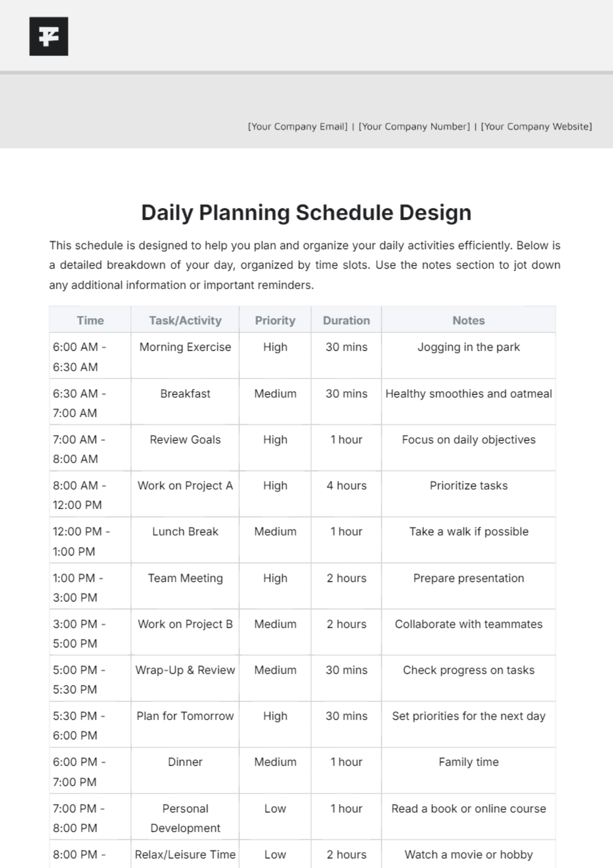Select the Jogging in the park note

pos(468,347)
